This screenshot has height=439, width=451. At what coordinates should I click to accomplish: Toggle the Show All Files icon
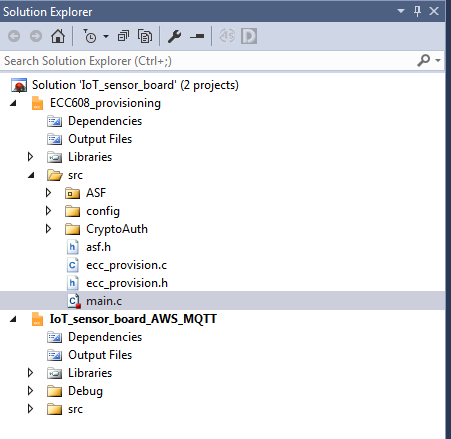145,36
